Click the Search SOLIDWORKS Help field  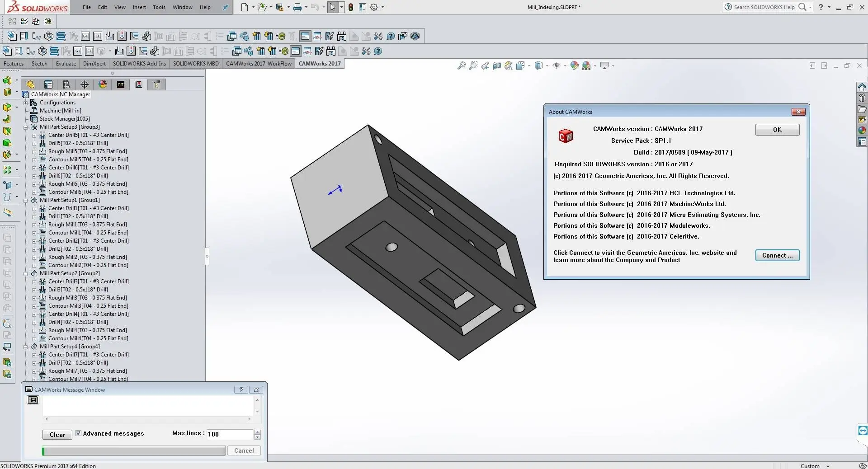764,7
